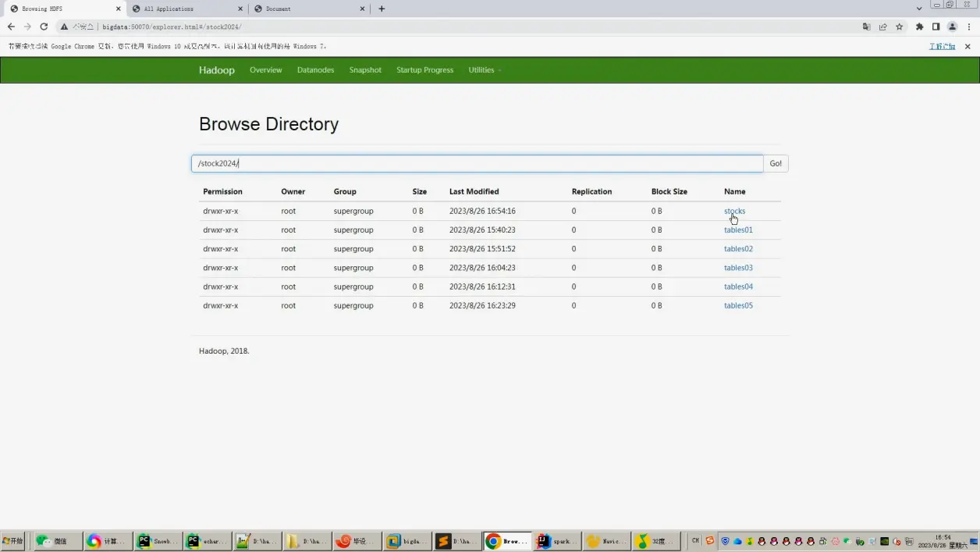Go back with the browser back arrow

point(11,27)
